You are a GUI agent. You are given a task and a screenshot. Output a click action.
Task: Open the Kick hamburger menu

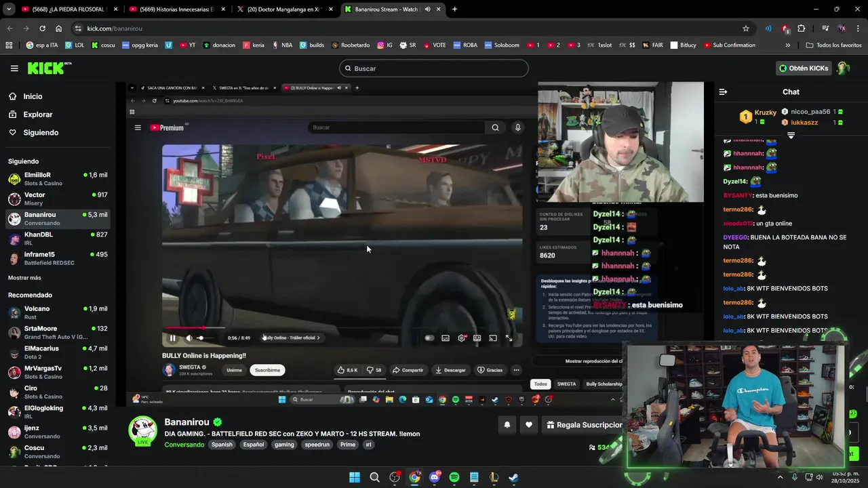pyautogui.click(x=14, y=68)
